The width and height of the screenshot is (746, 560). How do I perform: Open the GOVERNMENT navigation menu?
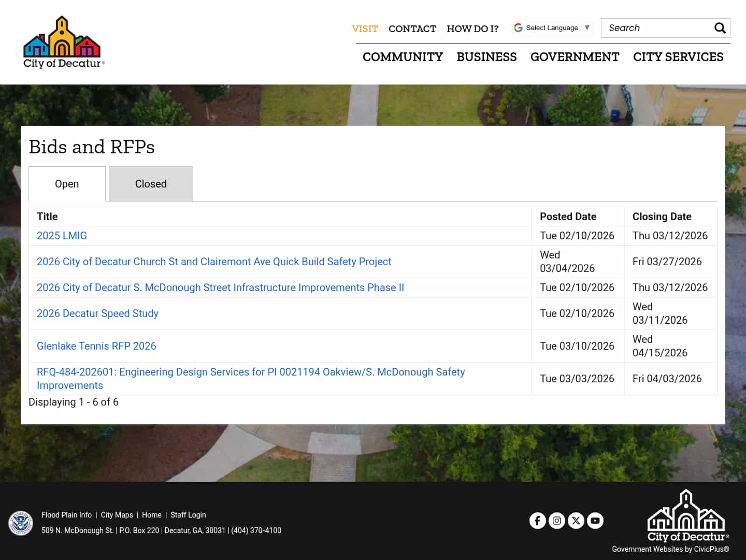[575, 57]
